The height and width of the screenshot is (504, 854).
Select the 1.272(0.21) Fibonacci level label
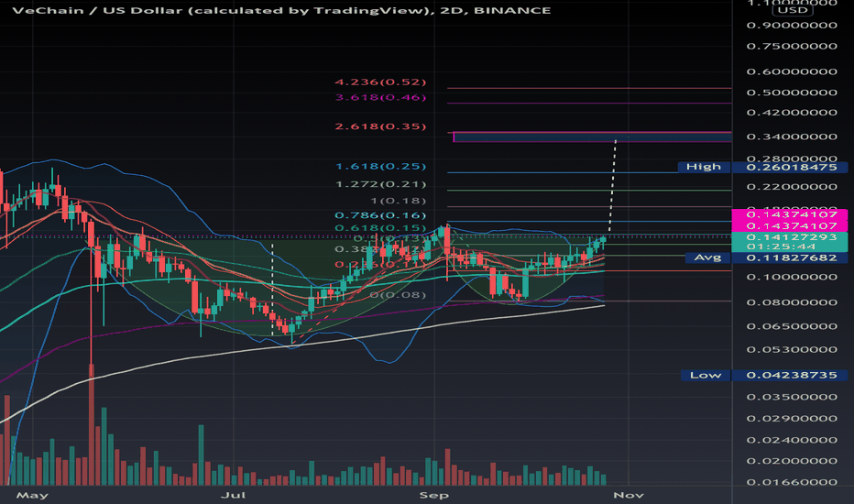click(380, 184)
